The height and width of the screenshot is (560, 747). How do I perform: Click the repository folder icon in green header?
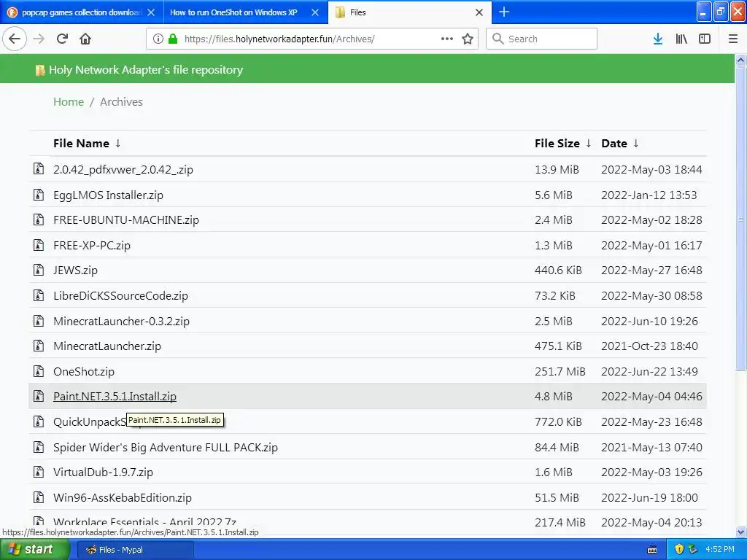point(40,70)
